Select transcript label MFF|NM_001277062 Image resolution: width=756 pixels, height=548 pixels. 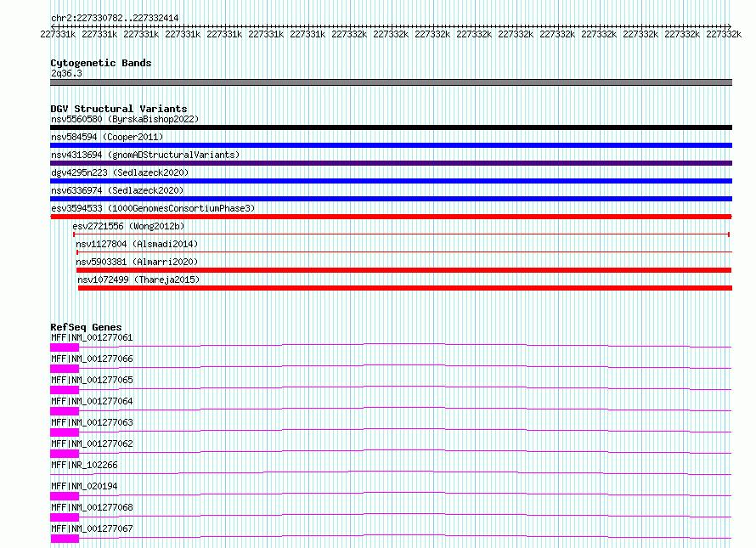[92, 443]
